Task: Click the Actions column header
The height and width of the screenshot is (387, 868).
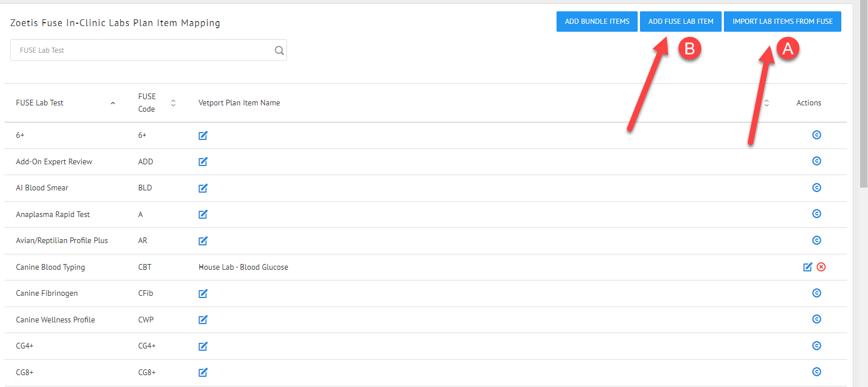Action: tap(809, 103)
